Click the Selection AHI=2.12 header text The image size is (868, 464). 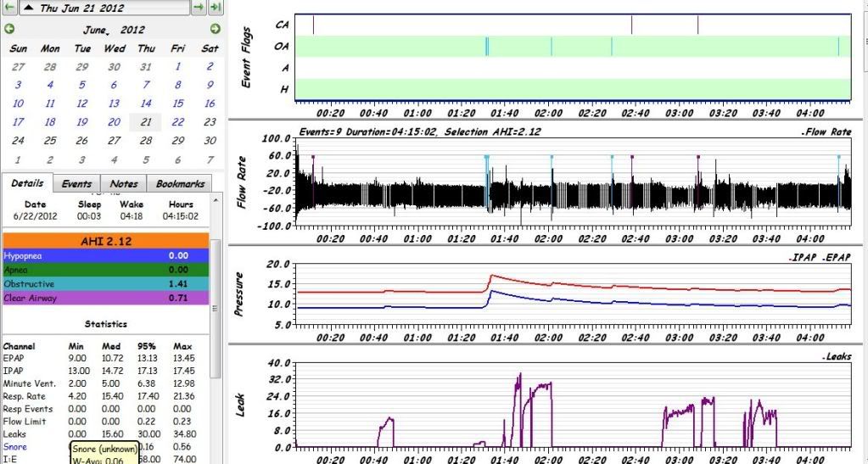pyautogui.click(x=493, y=132)
